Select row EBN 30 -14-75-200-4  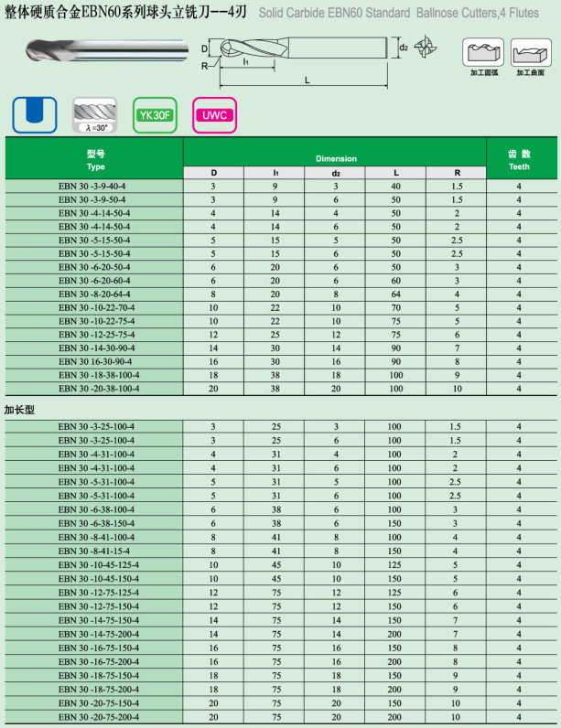point(281,634)
